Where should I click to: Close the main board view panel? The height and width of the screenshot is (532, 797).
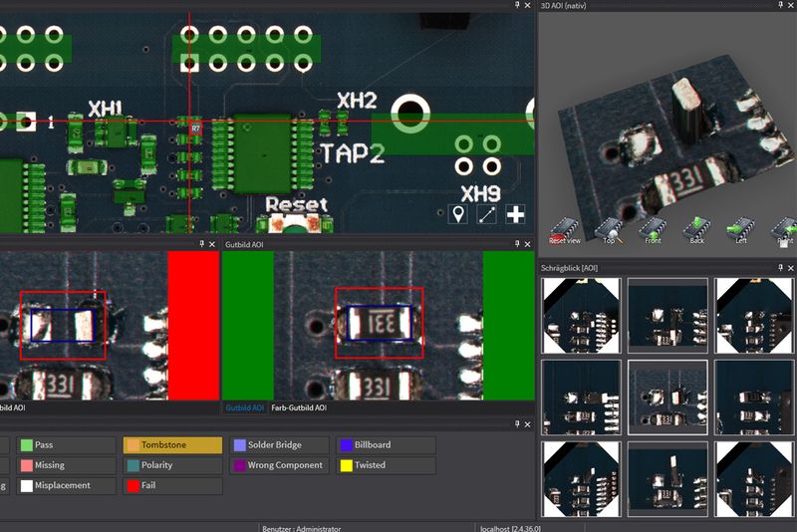pos(528,5)
